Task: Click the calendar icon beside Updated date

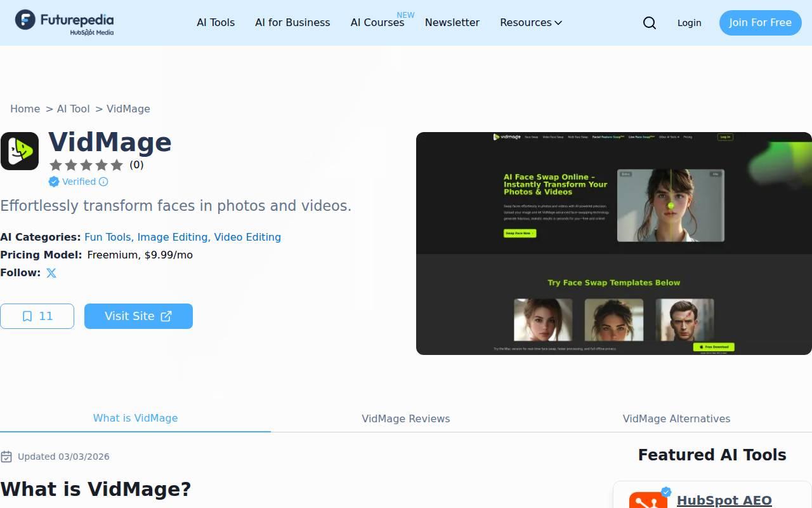Action: (x=6, y=457)
